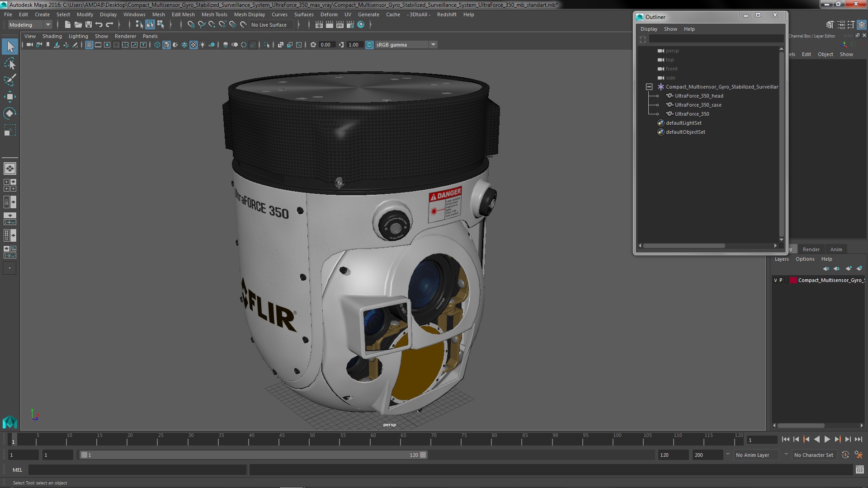
Task: Open animation preferences running-man icon
Action: click(x=858, y=455)
